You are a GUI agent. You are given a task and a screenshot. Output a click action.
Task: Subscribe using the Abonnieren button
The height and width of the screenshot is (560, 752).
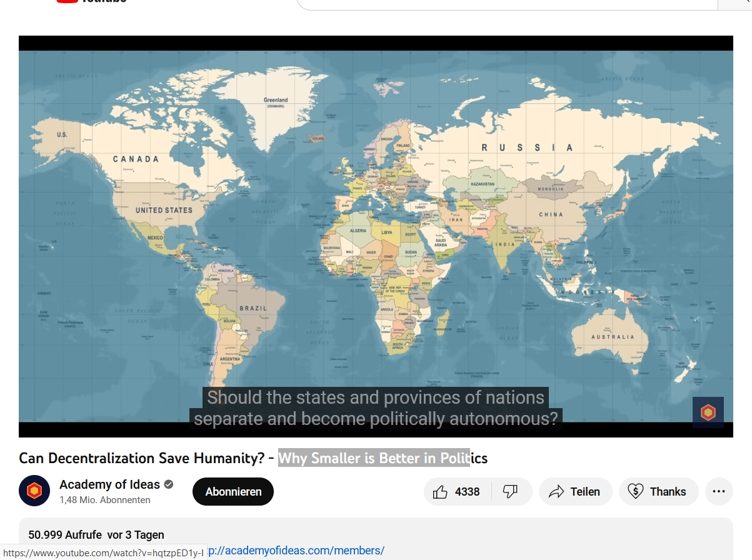point(233,492)
